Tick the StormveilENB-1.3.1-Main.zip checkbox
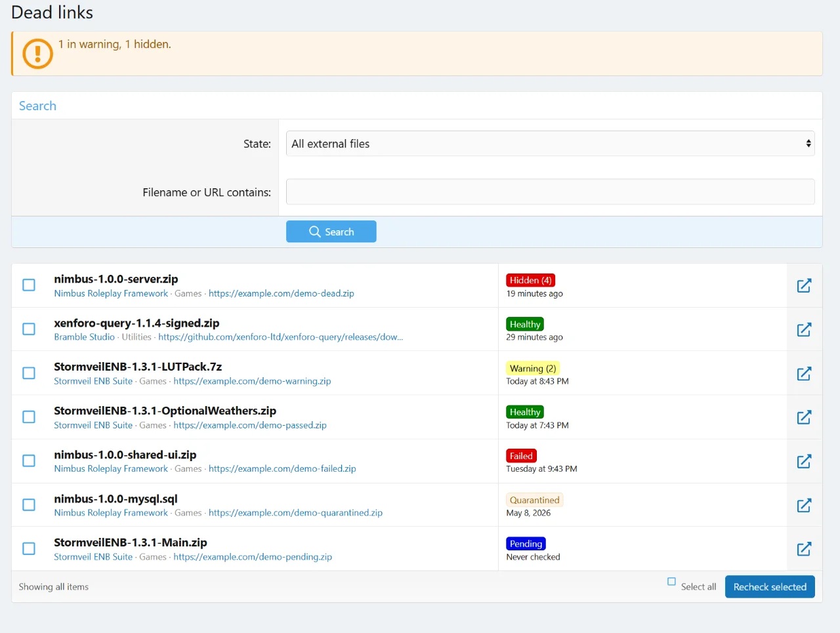The height and width of the screenshot is (633, 840). pyautogui.click(x=29, y=548)
